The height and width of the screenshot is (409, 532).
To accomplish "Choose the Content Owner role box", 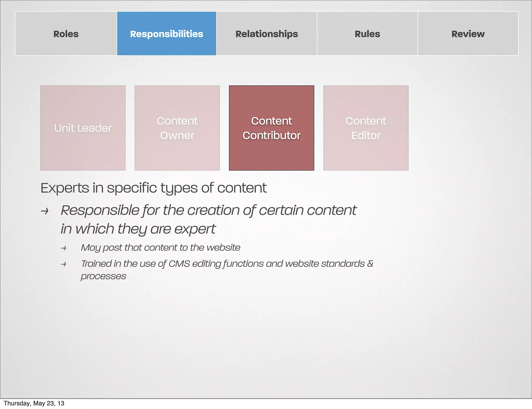I will coord(177,128).
